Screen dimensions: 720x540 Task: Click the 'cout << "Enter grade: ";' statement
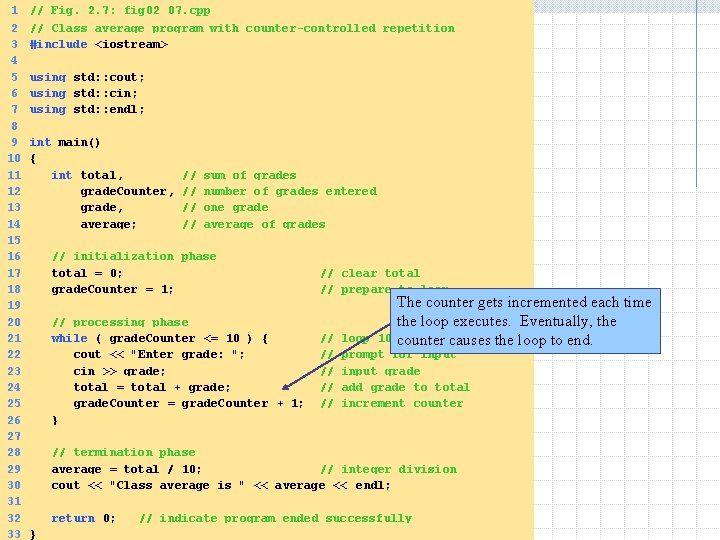point(159,354)
